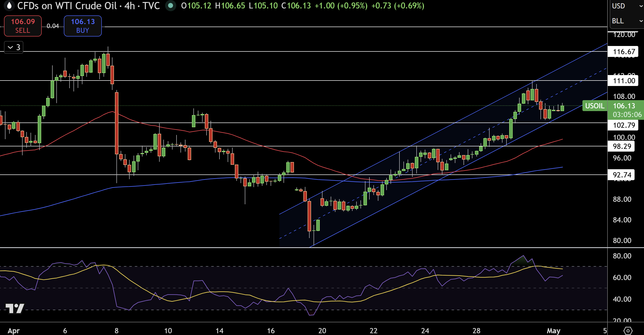Click the green USOIL symbol price tag
The image size is (644, 335).
pyautogui.click(x=595, y=106)
